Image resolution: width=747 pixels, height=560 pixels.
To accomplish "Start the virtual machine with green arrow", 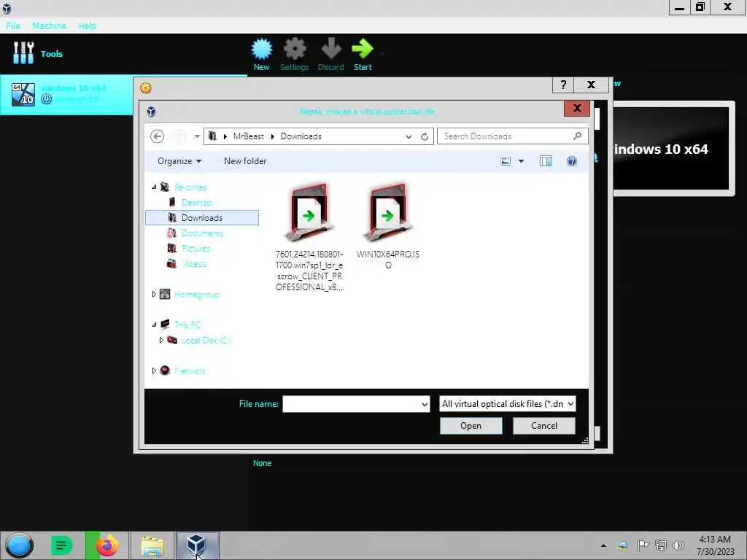I will point(363,49).
